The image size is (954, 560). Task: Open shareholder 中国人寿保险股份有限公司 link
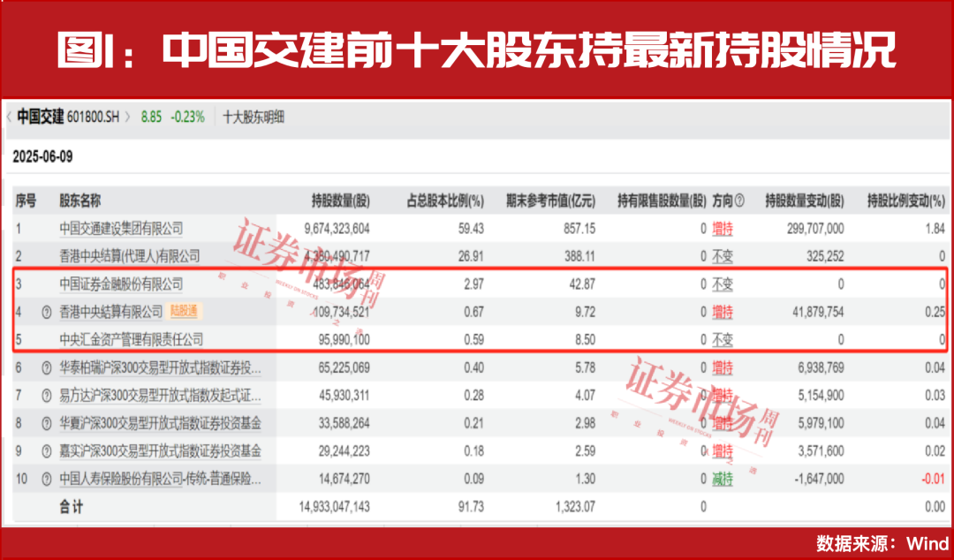coord(160,480)
